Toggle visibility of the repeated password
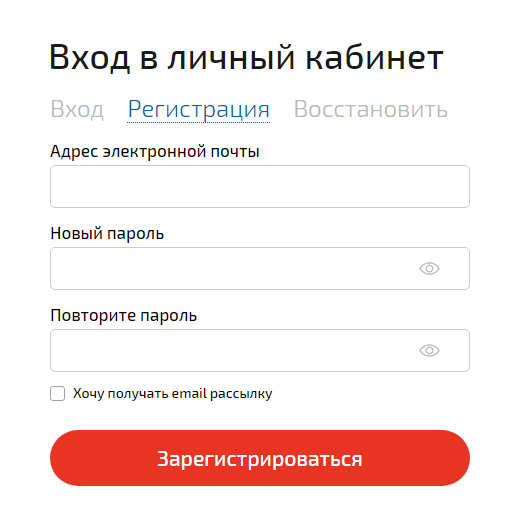This screenshot has width=519, height=506. [x=429, y=350]
